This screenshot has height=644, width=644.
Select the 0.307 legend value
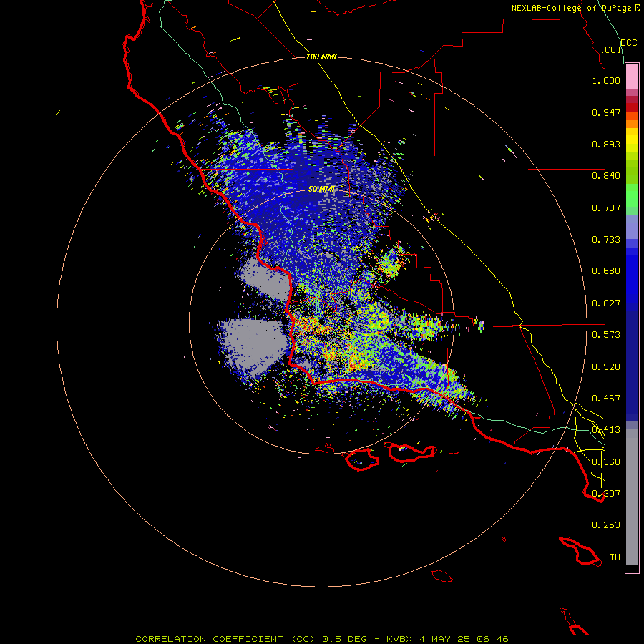606,494
